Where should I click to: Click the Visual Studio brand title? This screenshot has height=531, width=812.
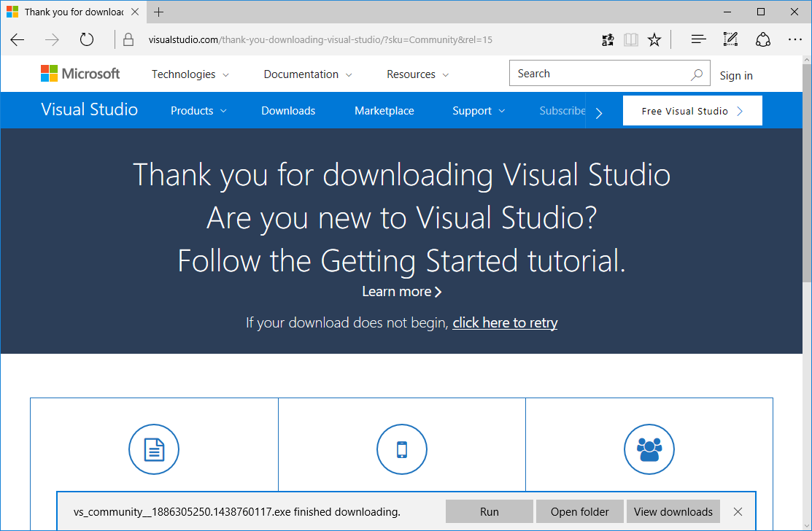click(x=90, y=109)
